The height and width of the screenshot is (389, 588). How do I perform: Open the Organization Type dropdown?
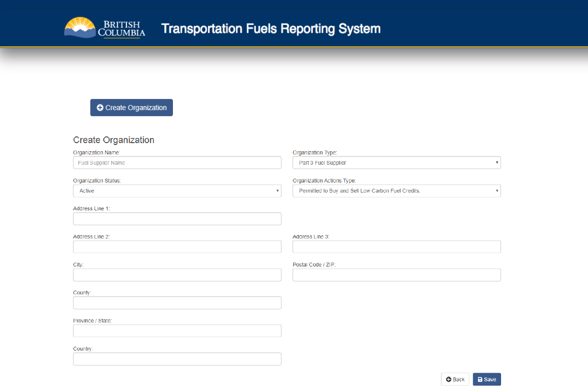(397, 163)
